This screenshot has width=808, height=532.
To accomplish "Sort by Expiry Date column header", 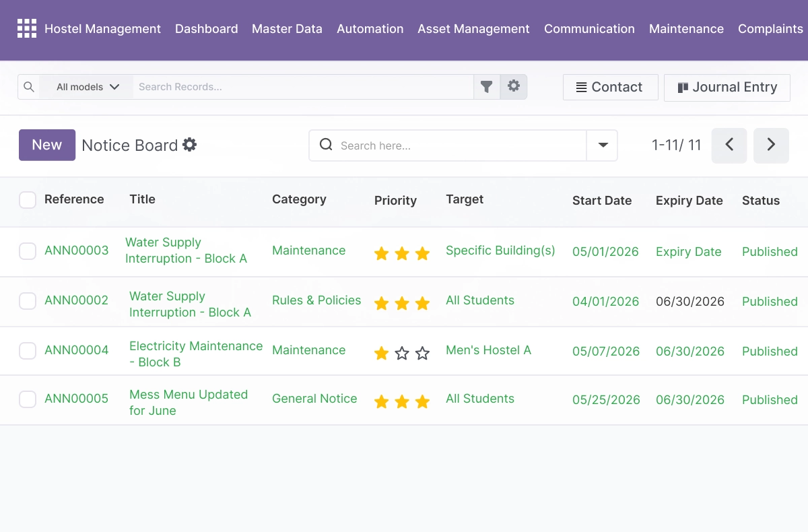I will tap(689, 201).
